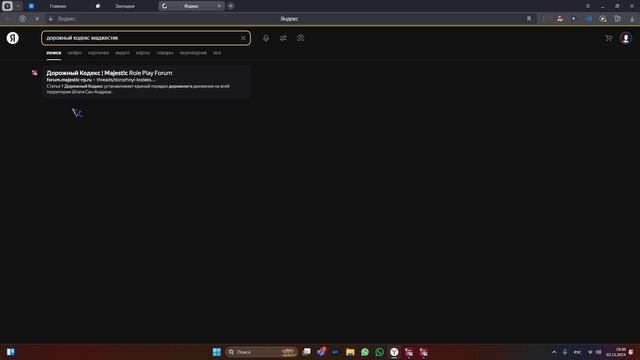Switch the РУС input language indicator
The height and width of the screenshot is (360, 640).
[577, 352]
